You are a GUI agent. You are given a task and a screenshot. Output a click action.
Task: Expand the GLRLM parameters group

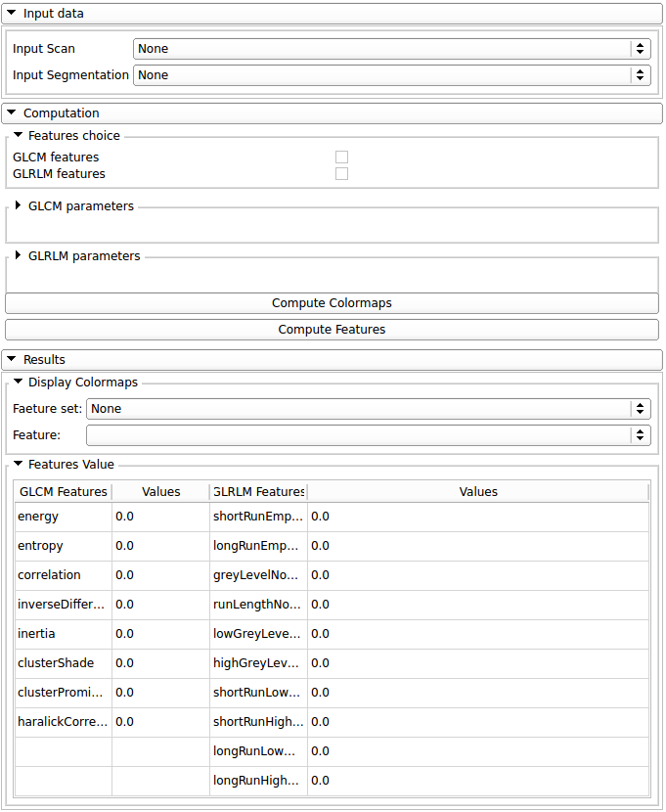click(18, 256)
